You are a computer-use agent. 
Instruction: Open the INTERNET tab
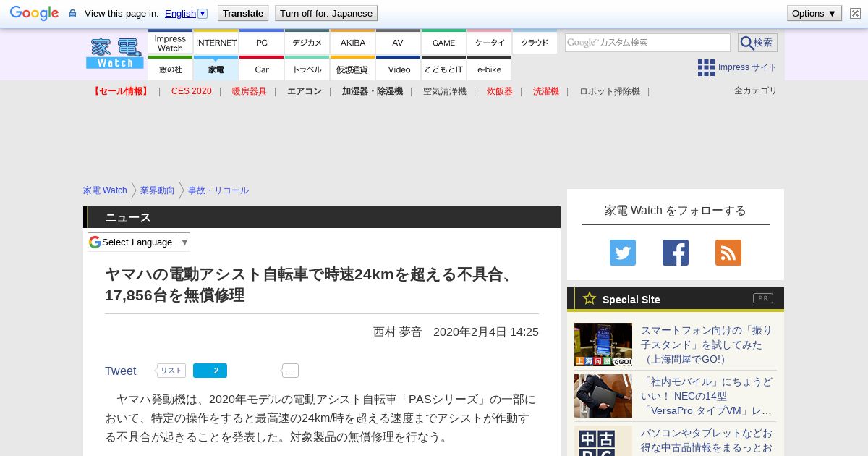(x=216, y=43)
